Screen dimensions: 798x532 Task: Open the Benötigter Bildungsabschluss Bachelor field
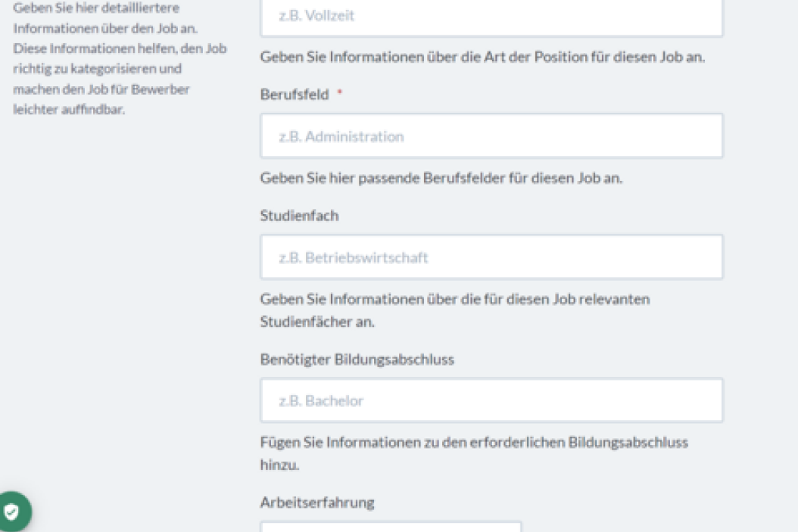coord(491,400)
